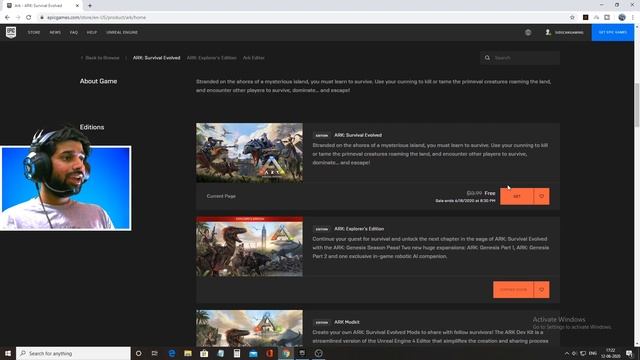Open the ARK Modkit edition title
Viewport: 640px width, 360px height.
[347, 322]
